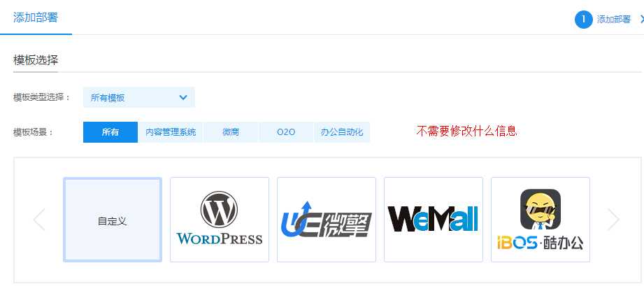Choose the 自定义 custom template card

tap(113, 220)
